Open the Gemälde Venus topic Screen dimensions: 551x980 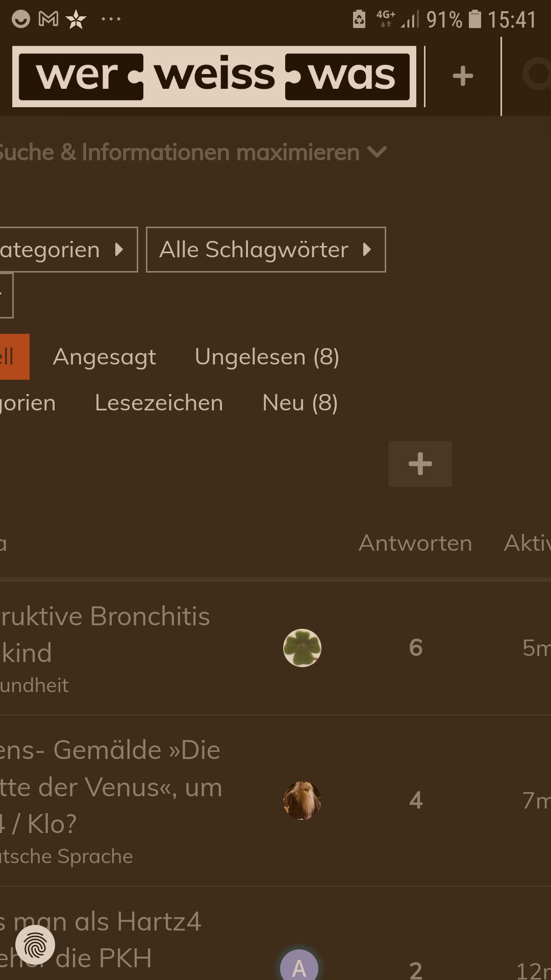click(x=111, y=787)
